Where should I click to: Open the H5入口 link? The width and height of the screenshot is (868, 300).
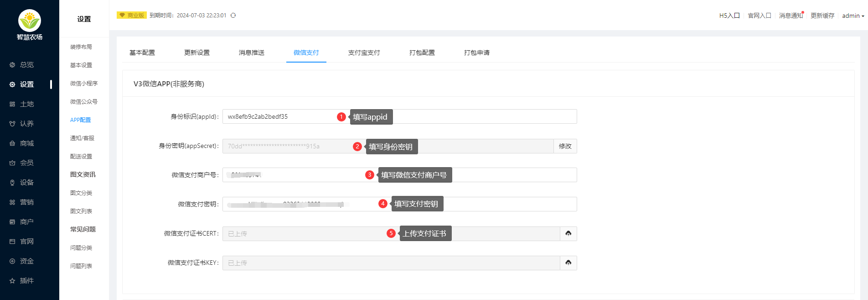tap(729, 16)
